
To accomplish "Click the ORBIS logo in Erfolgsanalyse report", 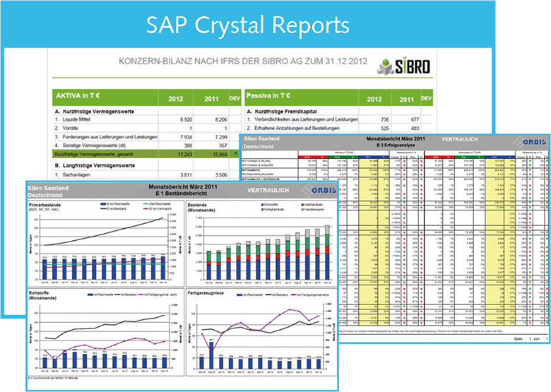I will pyautogui.click(x=530, y=142).
